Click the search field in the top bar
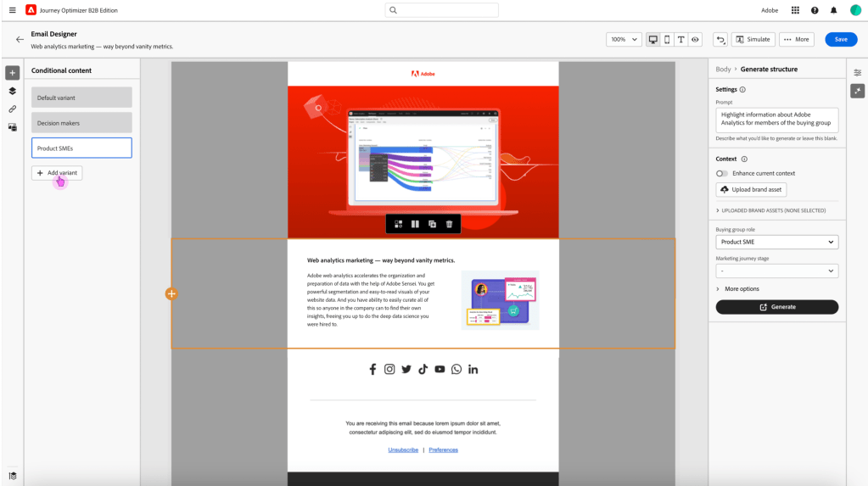Image resolution: width=868 pixels, height=486 pixels. point(442,10)
